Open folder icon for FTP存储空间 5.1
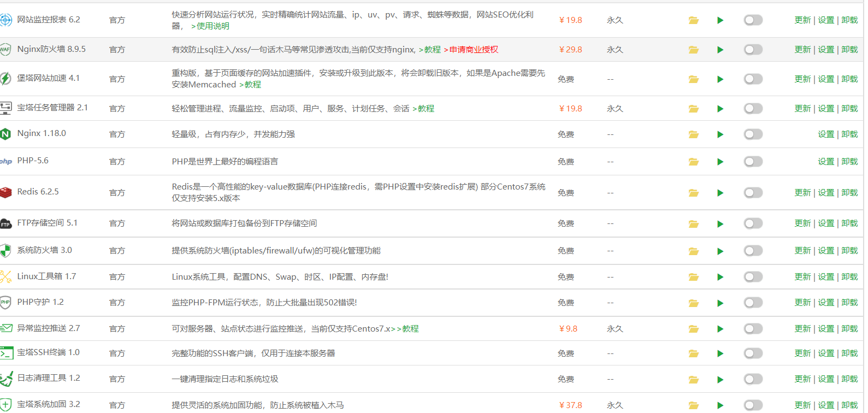Viewport: 868px width, 413px height. point(694,224)
